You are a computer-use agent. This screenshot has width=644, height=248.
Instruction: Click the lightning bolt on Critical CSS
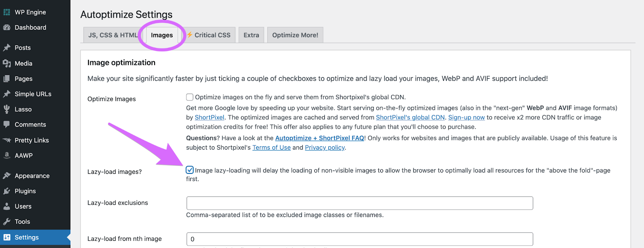click(190, 35)
